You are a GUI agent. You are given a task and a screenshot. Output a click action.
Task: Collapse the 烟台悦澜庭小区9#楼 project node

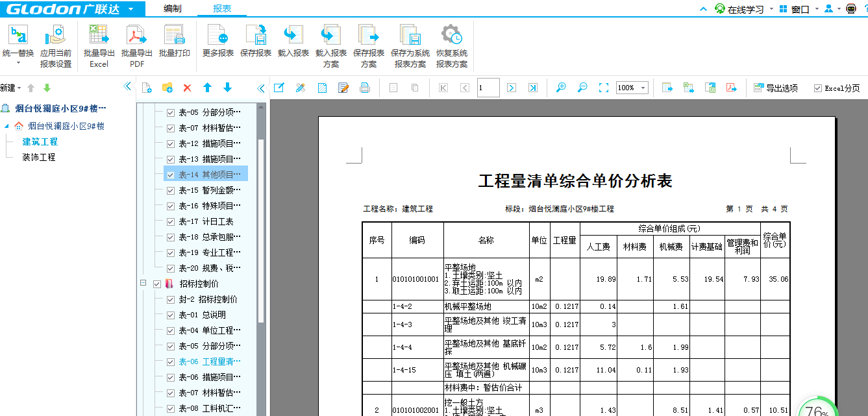tap(7, 126)
